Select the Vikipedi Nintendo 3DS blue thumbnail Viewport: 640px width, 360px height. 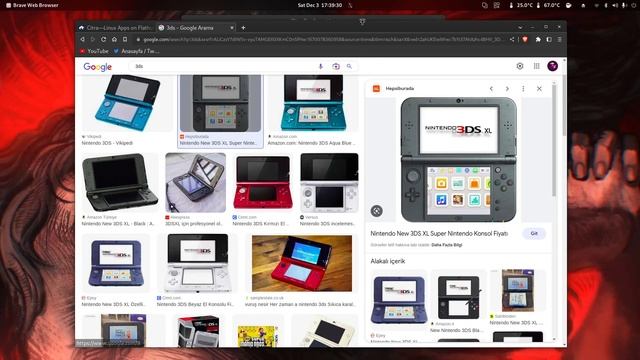pyautogui.click(x=127, y=103)
